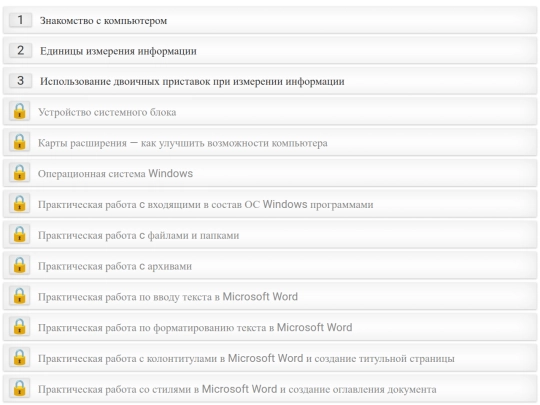Click lock icon beside форматированию текста lesson
The height and width of the screenshot is (405, 540).
(20, 326)
